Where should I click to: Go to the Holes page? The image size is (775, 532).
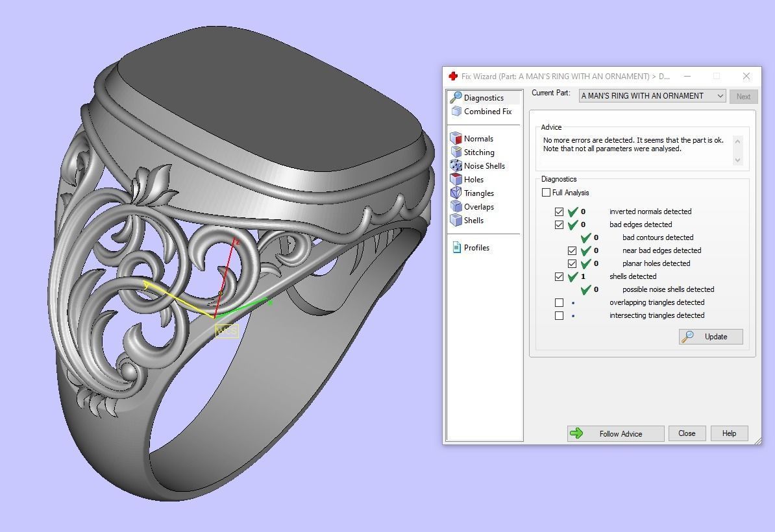pyautogui.click(x=473, y=179)
